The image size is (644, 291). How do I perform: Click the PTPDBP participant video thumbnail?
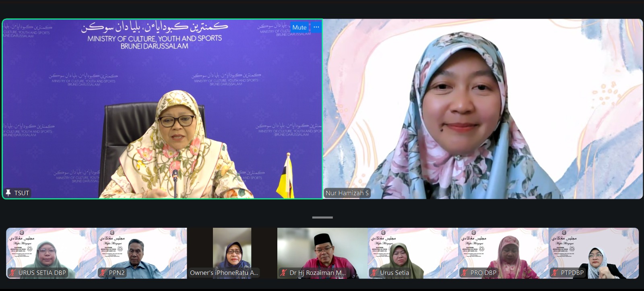click(593, 250)
